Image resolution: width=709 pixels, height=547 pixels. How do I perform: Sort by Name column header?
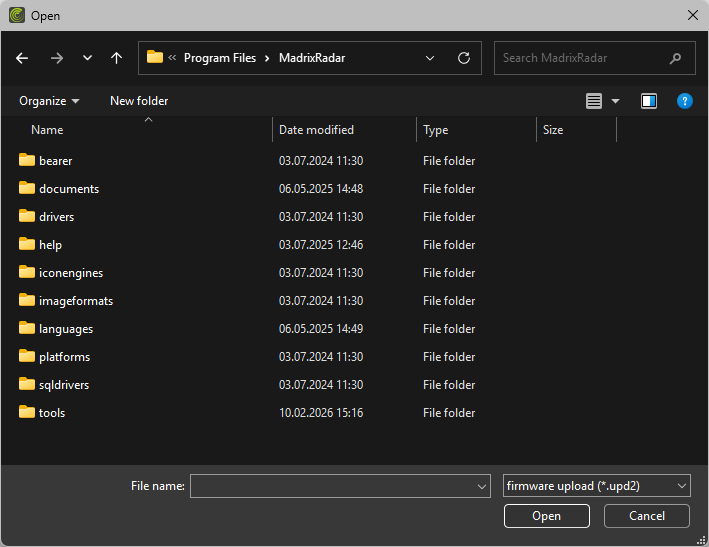[x=47, y=130]
